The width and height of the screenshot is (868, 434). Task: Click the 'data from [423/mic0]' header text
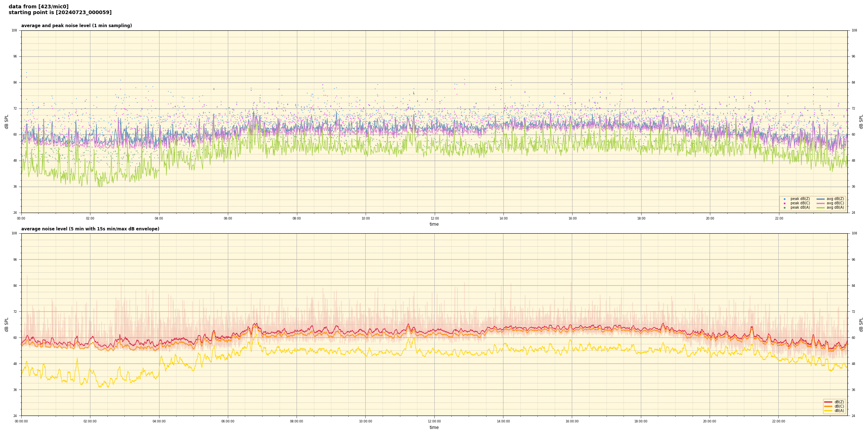tap(38, 7)
